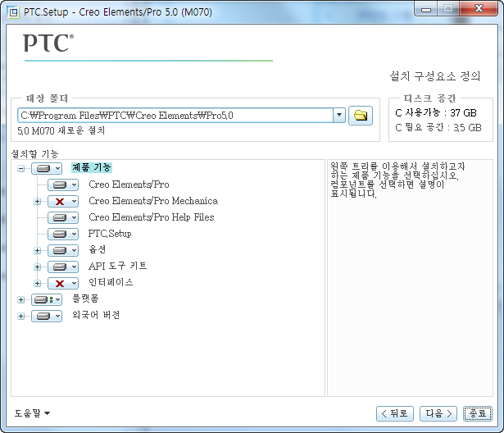Expand the 외국어 버전 tree node
This screenshot has height=433, width=504.
pyautogui.click(x=20, y=317)
